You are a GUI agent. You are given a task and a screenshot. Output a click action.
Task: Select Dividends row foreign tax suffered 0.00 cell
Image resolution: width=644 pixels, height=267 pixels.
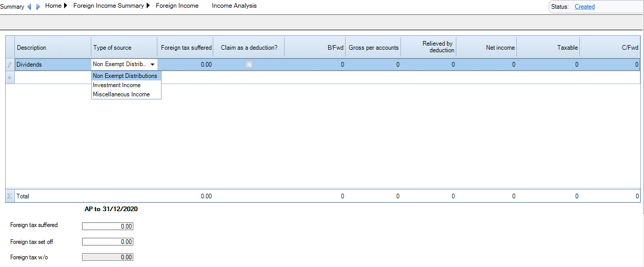click(x=185, y=65)
